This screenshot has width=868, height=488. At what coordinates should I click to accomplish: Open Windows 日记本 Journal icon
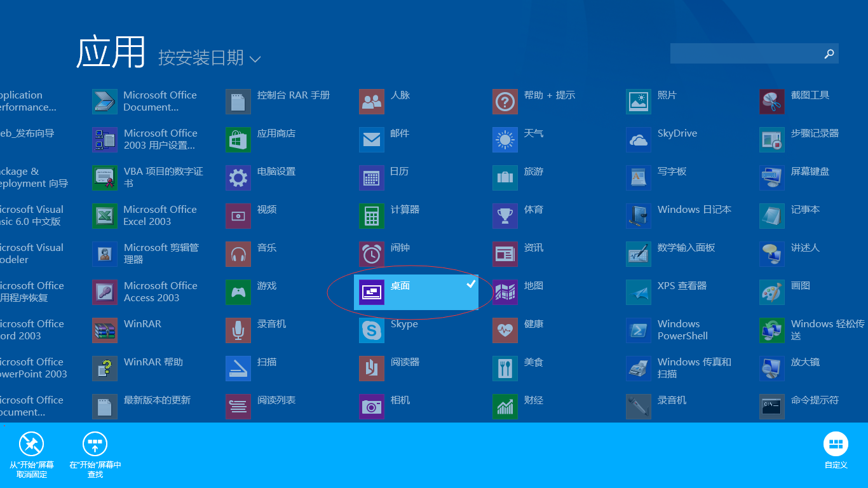(x=639, y=216)
